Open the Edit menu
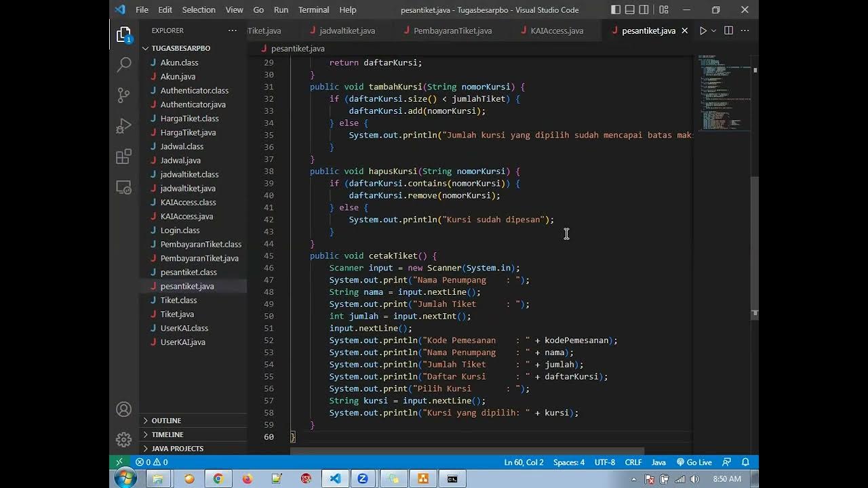The width and height of the screenshot is (868, 488). [x=165, y=9]
